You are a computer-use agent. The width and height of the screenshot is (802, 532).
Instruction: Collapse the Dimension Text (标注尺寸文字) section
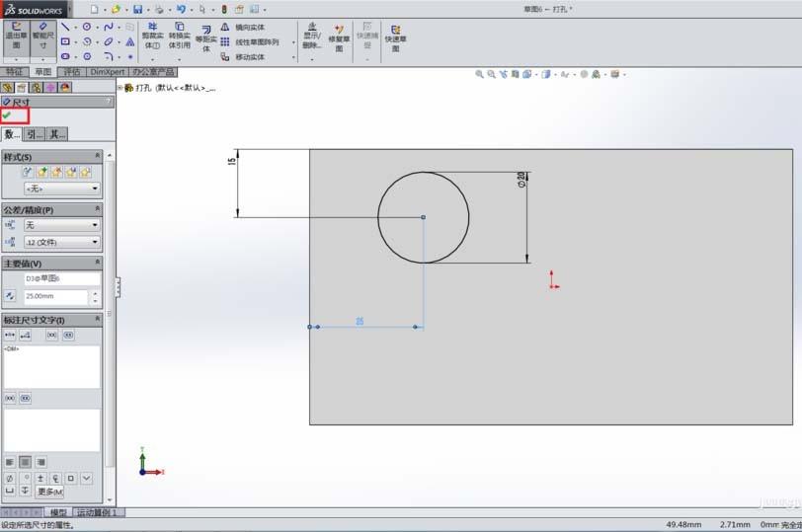[97, 319]
